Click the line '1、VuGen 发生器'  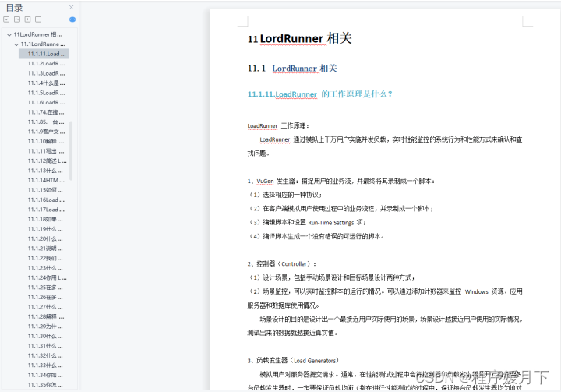coord(341,181)
